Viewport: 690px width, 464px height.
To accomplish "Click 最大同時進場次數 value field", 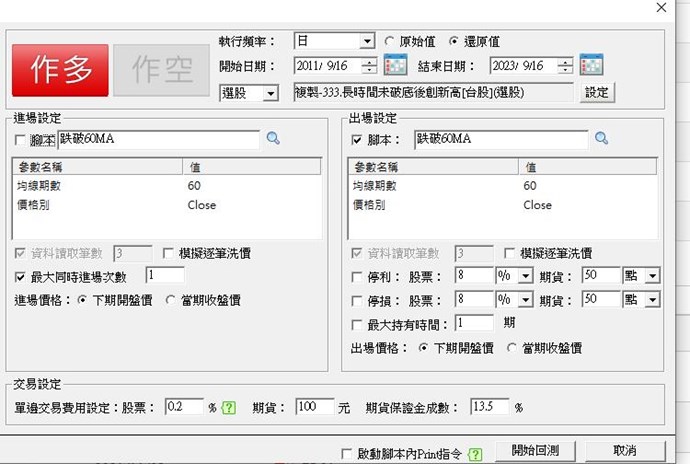I will 165,275.
